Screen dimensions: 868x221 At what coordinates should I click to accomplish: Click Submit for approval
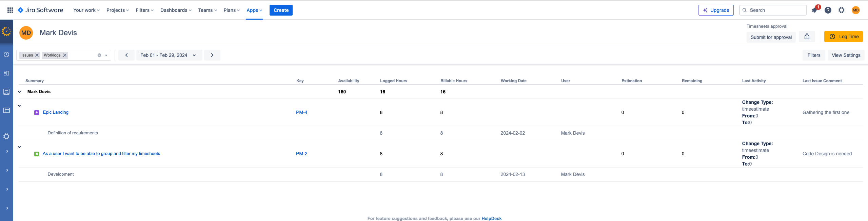click(x=771, y=37)
